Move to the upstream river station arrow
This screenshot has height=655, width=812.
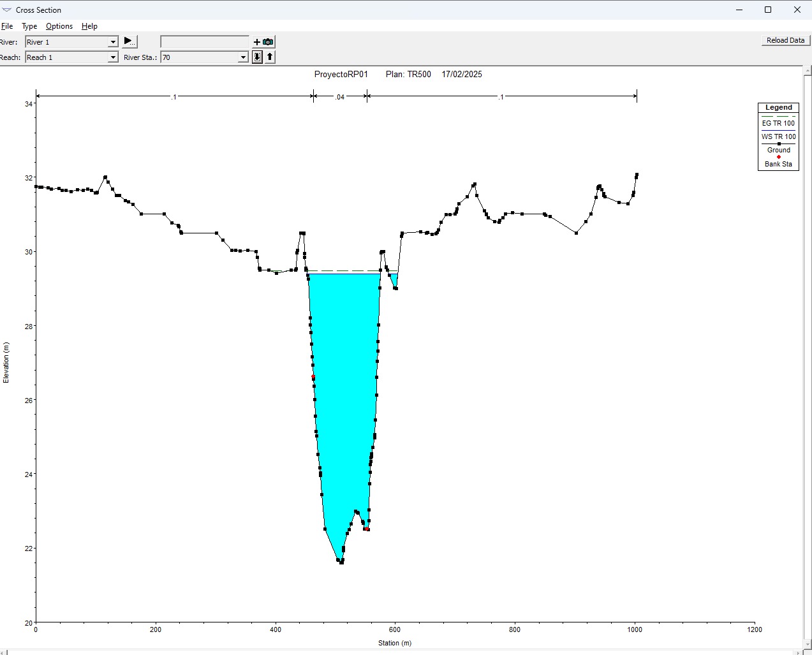point(270,57)
